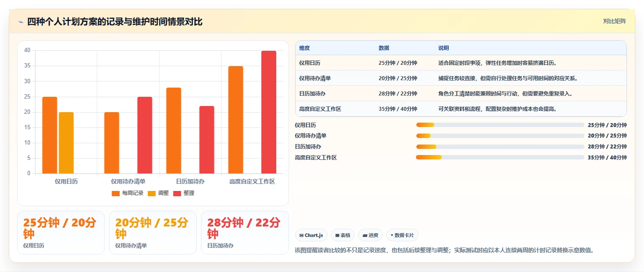
Task: Open the 20分钟 / 25分钟 data card
Action: pos(153,233)
